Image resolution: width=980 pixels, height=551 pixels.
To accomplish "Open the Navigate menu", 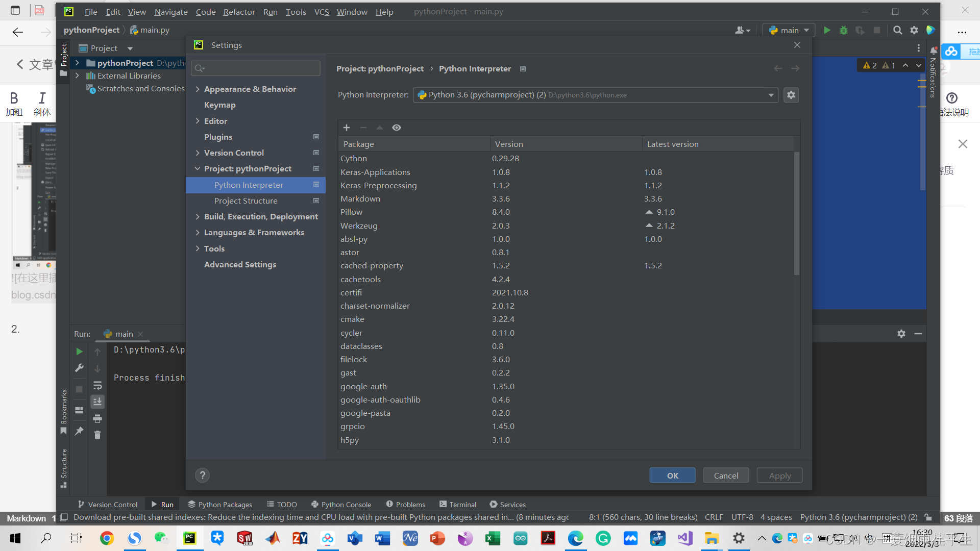I will [171, 12].
